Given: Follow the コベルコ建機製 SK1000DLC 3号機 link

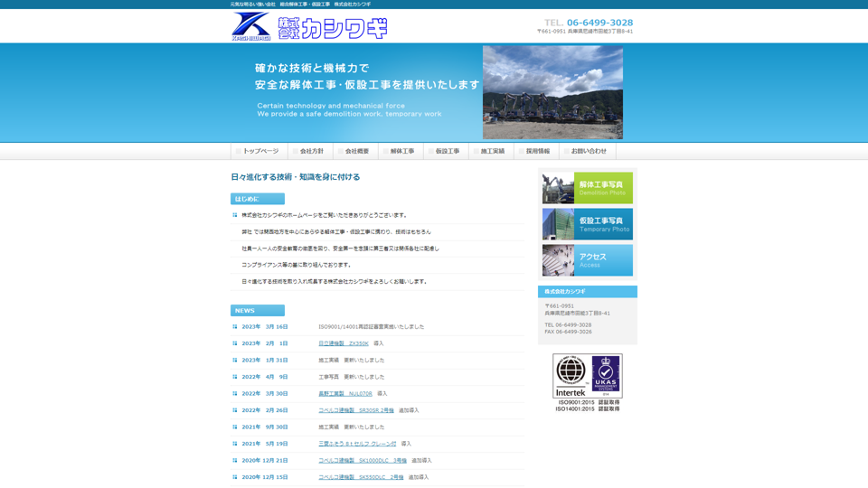Looking at the screenshot, I should (363, 461).
